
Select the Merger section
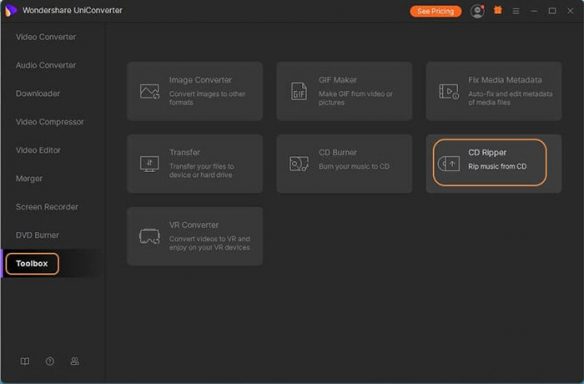[x=29, y=178]
